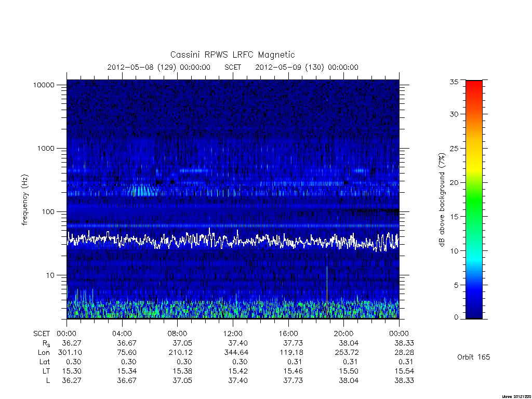Screen dimensions: 532x399
Task: Click the "20:00" time tick label
Action: coord(344,334)
